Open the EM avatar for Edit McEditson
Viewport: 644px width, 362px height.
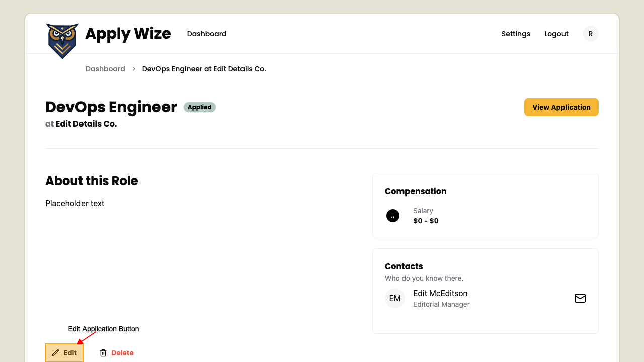[x=395, y=298]
